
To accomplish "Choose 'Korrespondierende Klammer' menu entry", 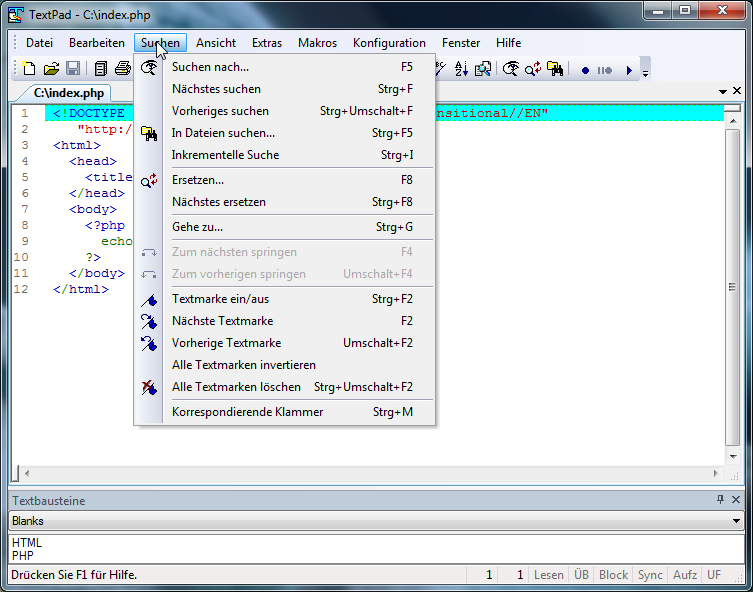I will pos(284,412).
